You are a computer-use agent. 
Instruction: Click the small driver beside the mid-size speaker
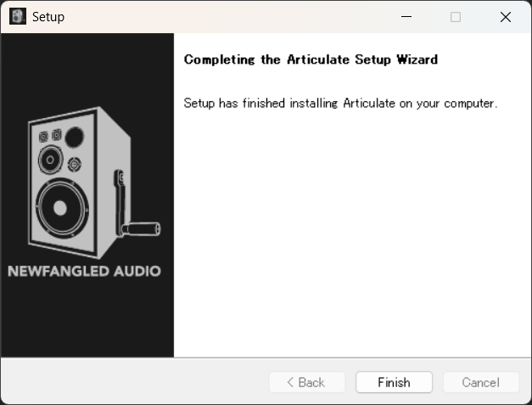tap(75, 164)
